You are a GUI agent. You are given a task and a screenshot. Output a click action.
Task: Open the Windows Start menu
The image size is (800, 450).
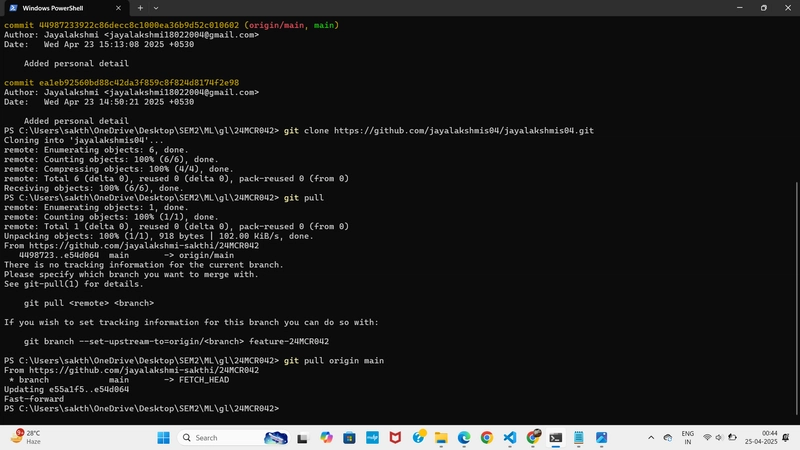pos(163,438)
